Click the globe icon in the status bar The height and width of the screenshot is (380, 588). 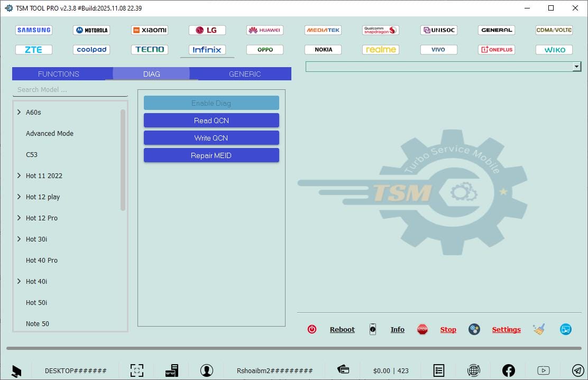(x=474, y=370)
